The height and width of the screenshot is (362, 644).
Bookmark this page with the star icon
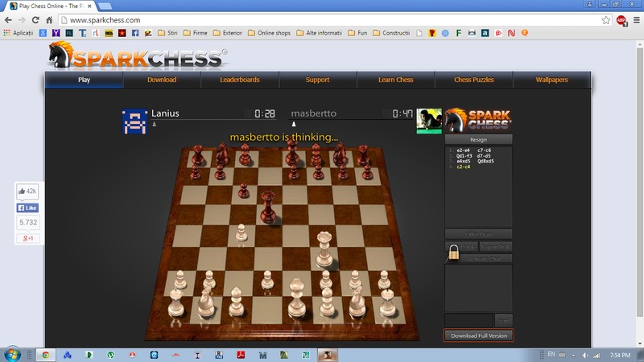(606, 20)
